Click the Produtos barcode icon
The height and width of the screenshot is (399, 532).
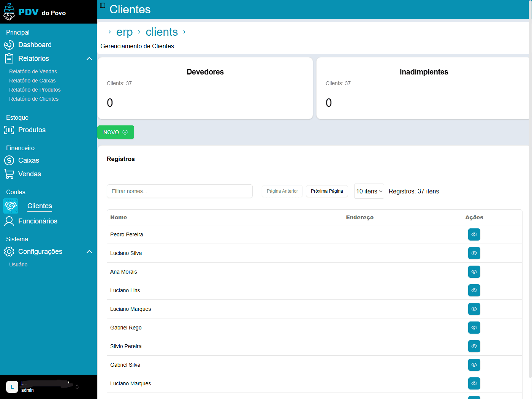coord(9,130)
